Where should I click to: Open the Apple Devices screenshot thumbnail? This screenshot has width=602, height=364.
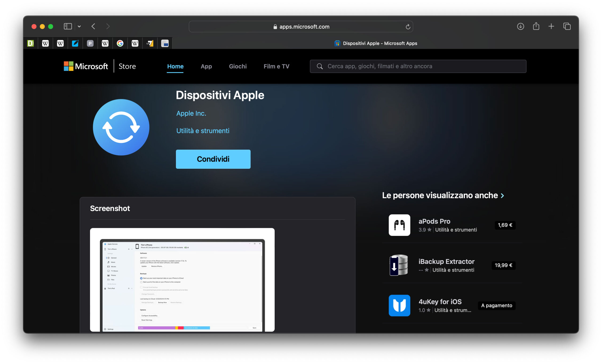182,280
